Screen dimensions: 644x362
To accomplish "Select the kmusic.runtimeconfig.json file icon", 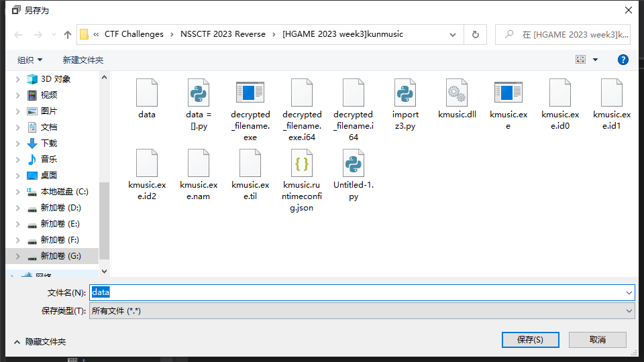I will pos(302,163).
